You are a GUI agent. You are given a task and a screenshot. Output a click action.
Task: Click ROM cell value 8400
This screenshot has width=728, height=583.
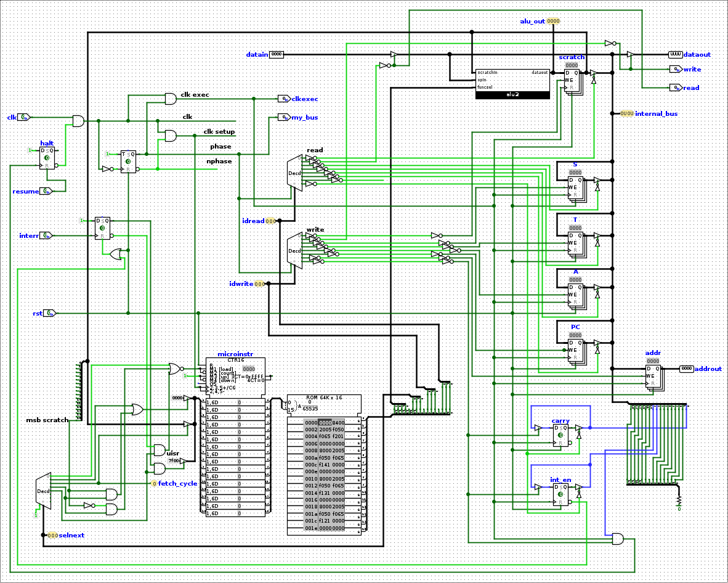tap(338, 423)
